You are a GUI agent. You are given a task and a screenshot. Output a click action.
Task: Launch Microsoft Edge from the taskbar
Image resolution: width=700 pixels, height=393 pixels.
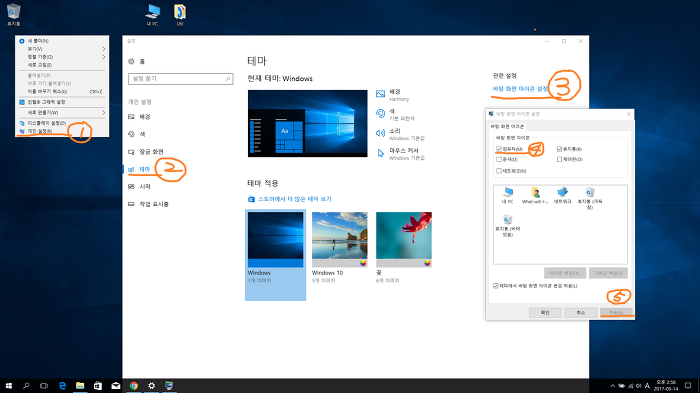(62, 386)
